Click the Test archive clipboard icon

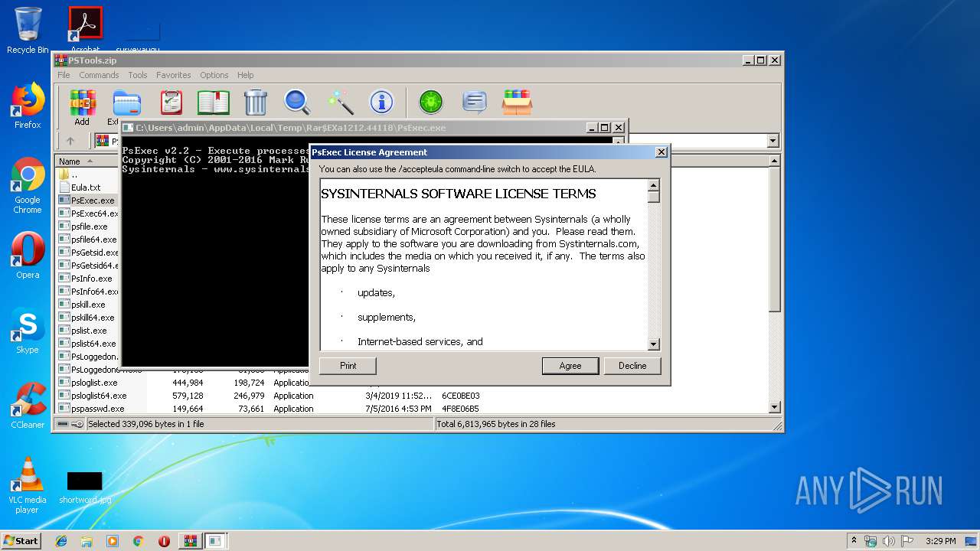tap(171, 102)
